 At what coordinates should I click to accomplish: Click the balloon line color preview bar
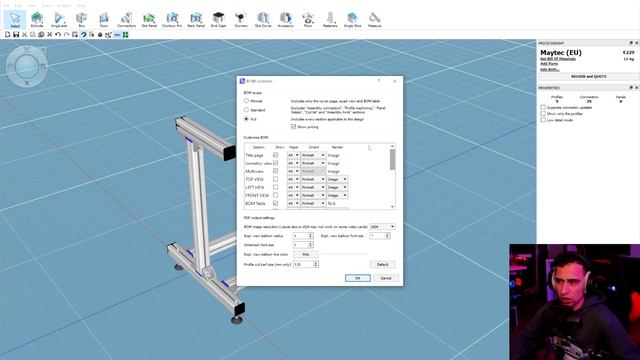(344, 254)
